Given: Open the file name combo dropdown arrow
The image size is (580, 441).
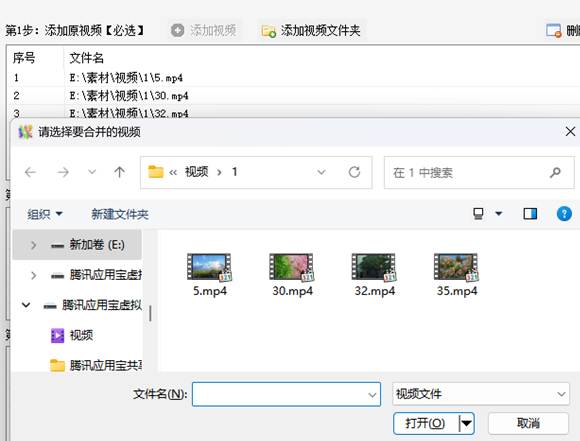Looking at the screenshot, I should 372,395.
